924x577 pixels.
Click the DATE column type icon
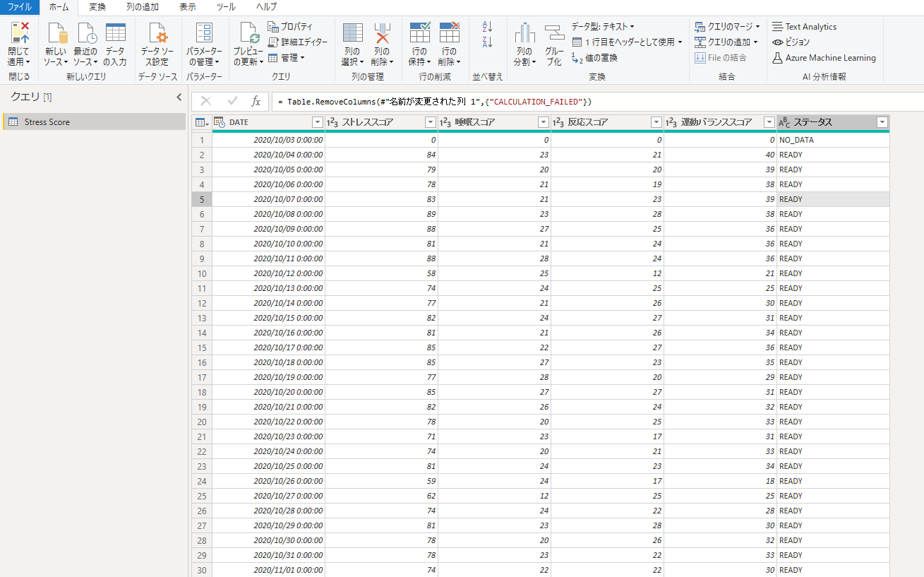pos(219,122)
